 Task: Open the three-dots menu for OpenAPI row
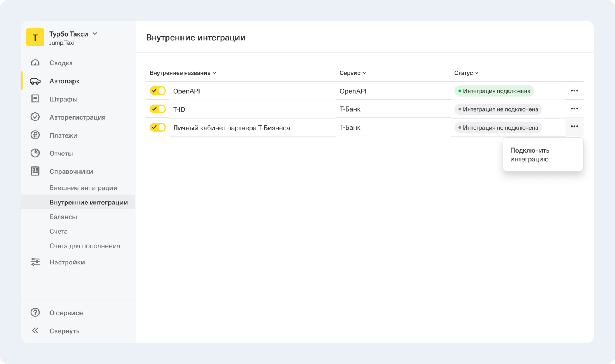(x=574, y=91)
